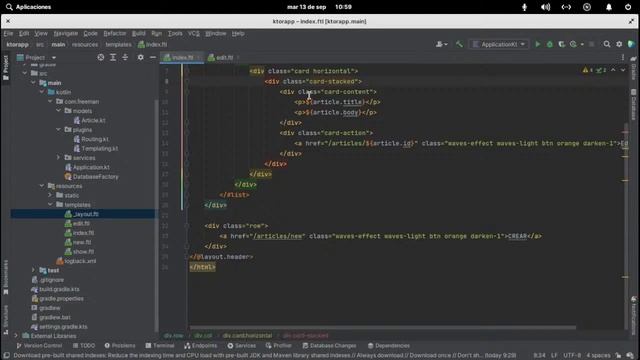Expand the test folder
Image resolution: width=640 pixels, height=360 pixels.
coord(33,270)
